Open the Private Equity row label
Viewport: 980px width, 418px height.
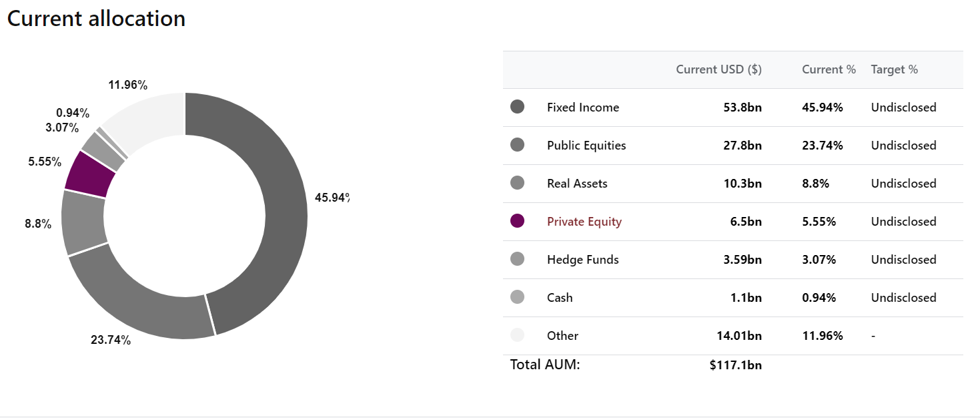(x=584, y=222)
